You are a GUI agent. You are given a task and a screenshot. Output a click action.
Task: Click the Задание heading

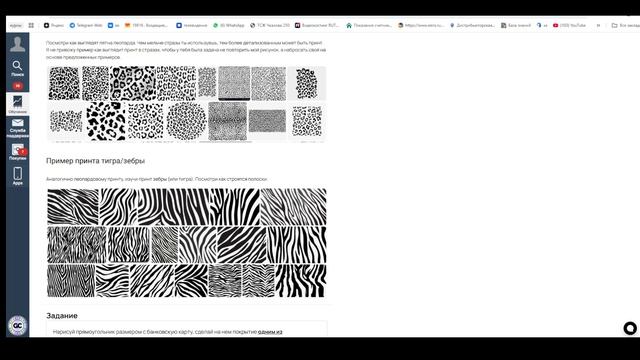click(62, 316)
